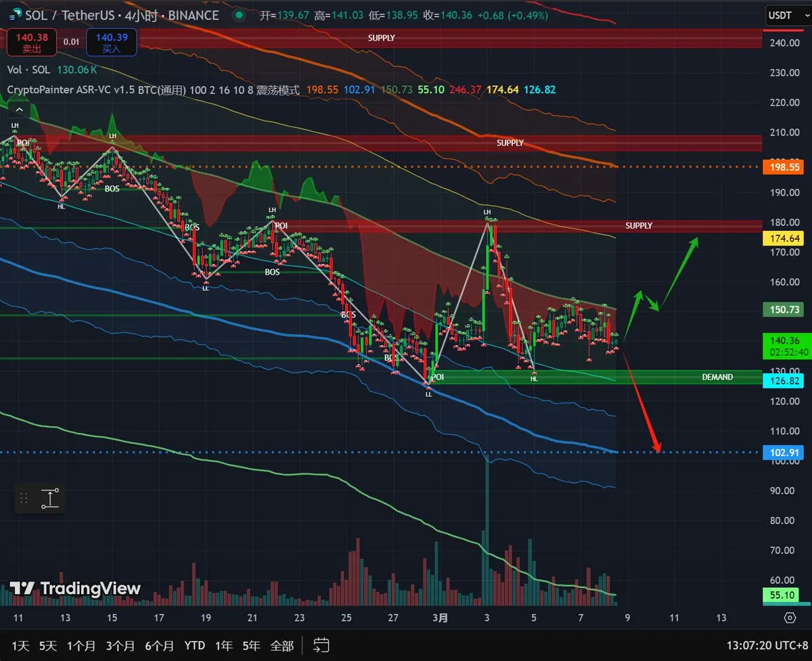This screenshot has width=812, height=661.
Task: Select the 1个月 time range
Action: tap(83, 645)
